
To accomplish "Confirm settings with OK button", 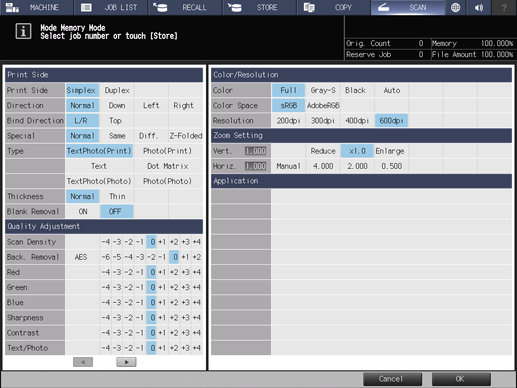I will point(461,379).
